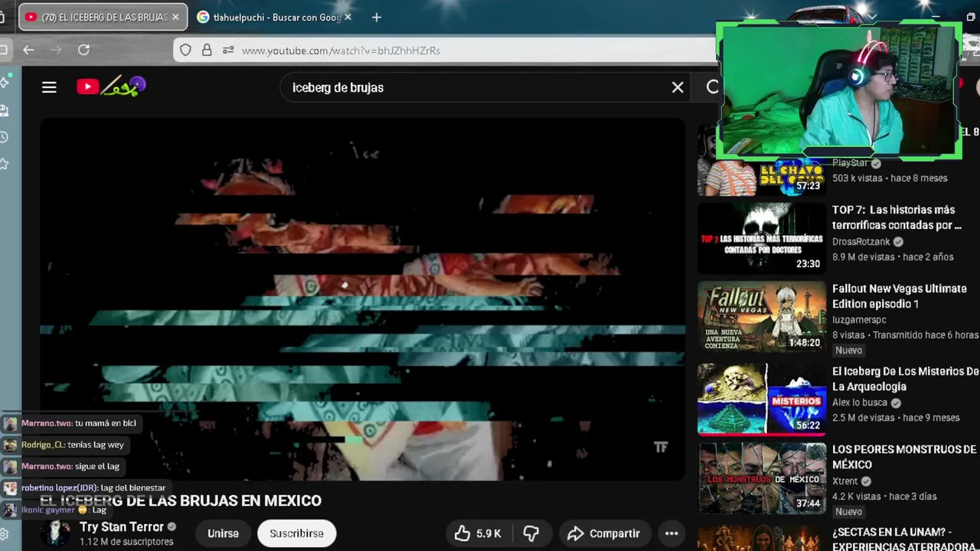Open '¿SECTAS EN LA UNAM?' video title
The height and width of the screenshot is (551, 980).
903,540
